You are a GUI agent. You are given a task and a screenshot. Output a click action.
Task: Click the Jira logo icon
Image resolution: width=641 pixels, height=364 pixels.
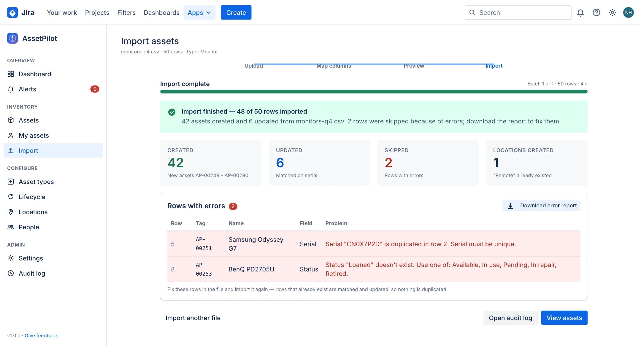(x=12, y=12)
